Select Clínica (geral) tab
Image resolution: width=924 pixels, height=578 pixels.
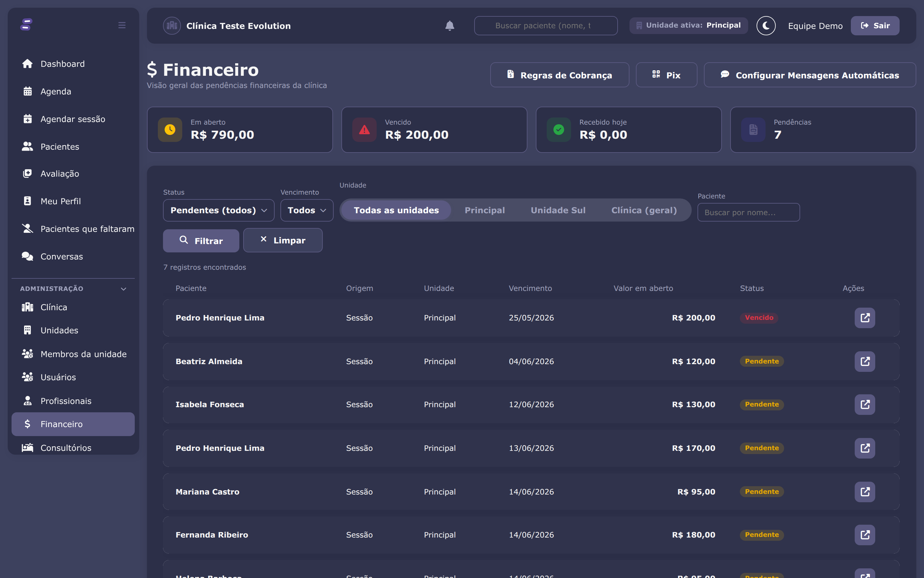click(x=644, y=210)
